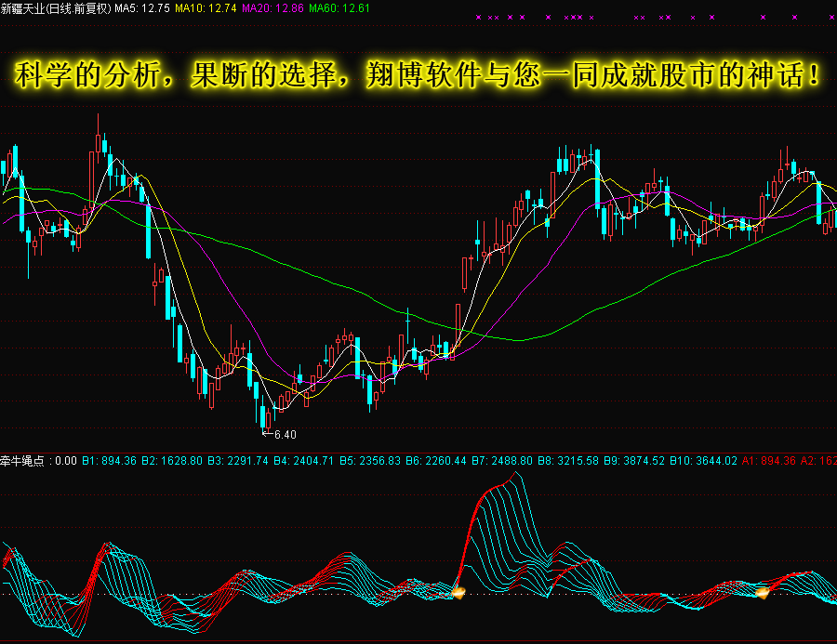The width and height of the screenshot is (837, 644).
Task: Click the B1: 894.36 value
Action: (110, 460)
